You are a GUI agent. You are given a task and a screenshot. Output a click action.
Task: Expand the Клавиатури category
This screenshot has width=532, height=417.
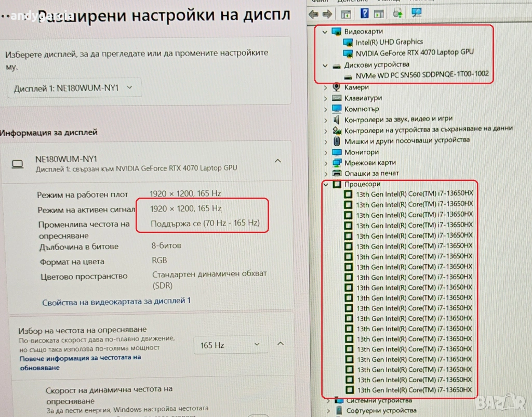coord(325,98)
